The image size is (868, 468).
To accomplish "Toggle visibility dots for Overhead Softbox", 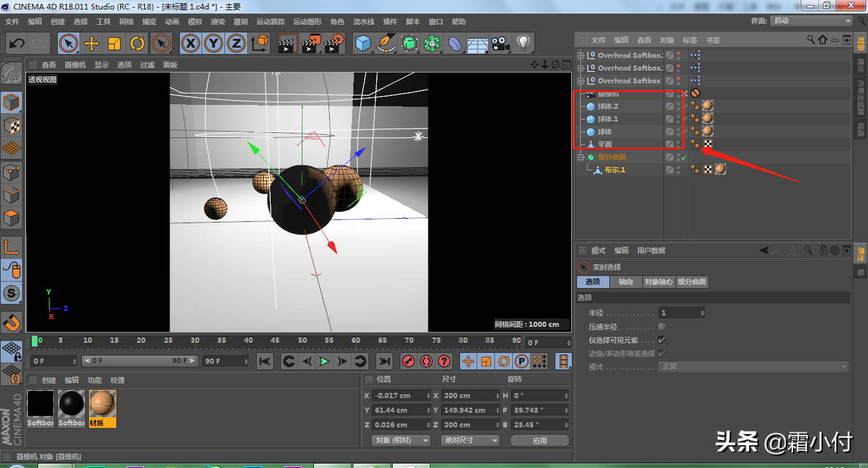I will tap(678, 81).
